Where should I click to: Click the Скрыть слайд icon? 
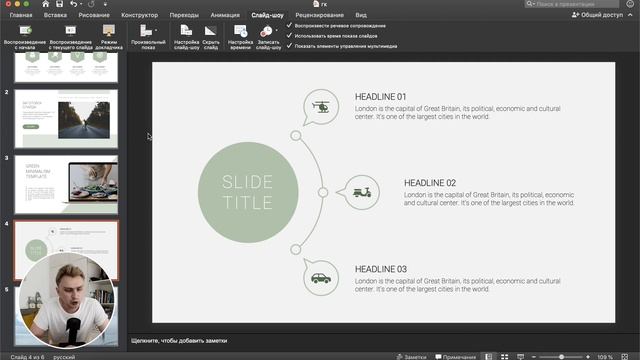[211, 31]
